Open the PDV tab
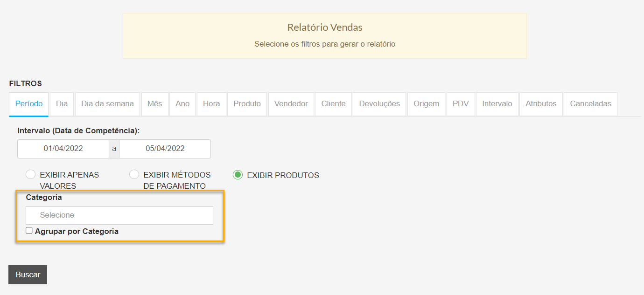 461,104
